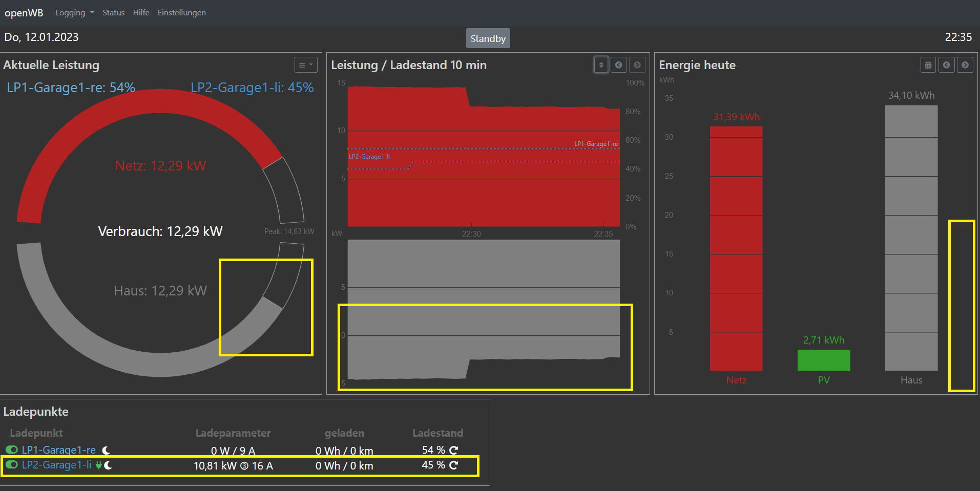Click the green plug icon of LP2-Garage1-li
The width and height of the screenshot is (980, 491).
click(x=98, y=465)
